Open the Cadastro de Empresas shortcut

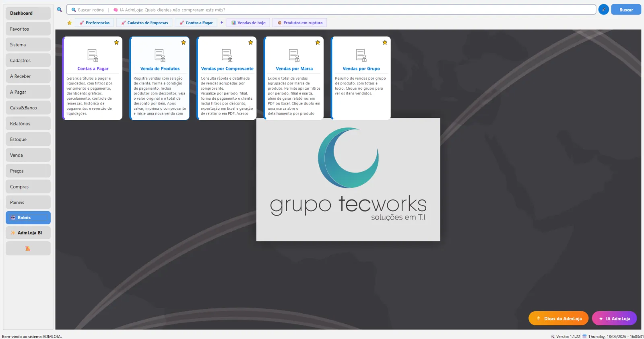click(144, 23)
